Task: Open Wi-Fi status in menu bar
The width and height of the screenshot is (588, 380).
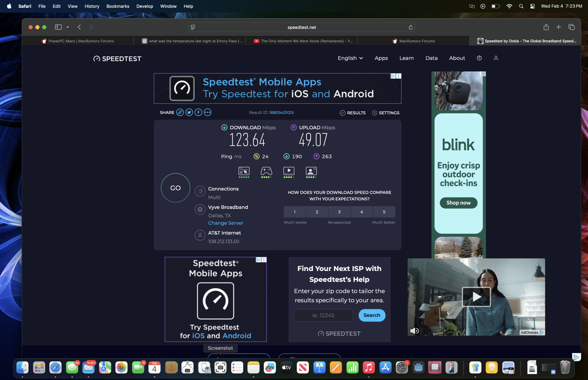Action: 509,6
